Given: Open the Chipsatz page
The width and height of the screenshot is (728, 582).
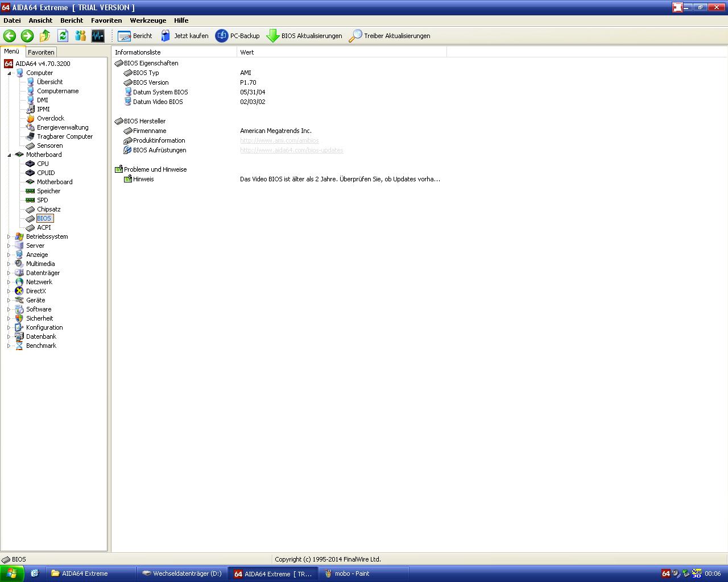Looking at the screenshot, I should pyautogui.click(x=48, y=209).
